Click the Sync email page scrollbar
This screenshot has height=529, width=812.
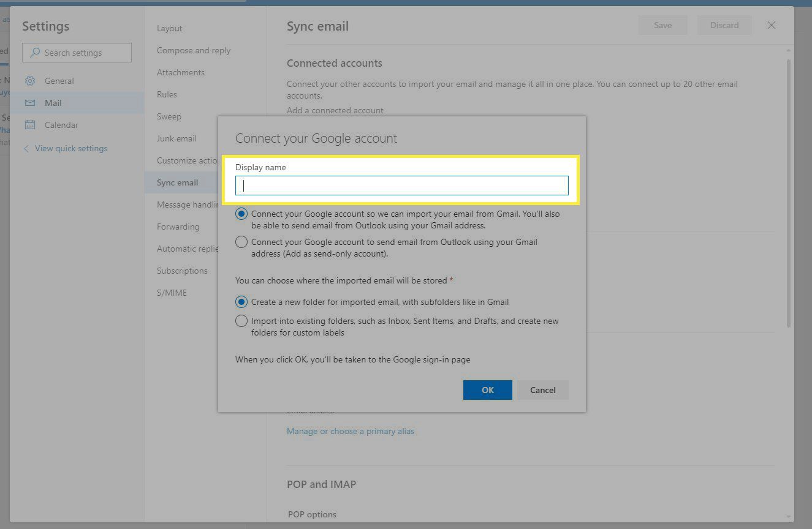(789, 193)
